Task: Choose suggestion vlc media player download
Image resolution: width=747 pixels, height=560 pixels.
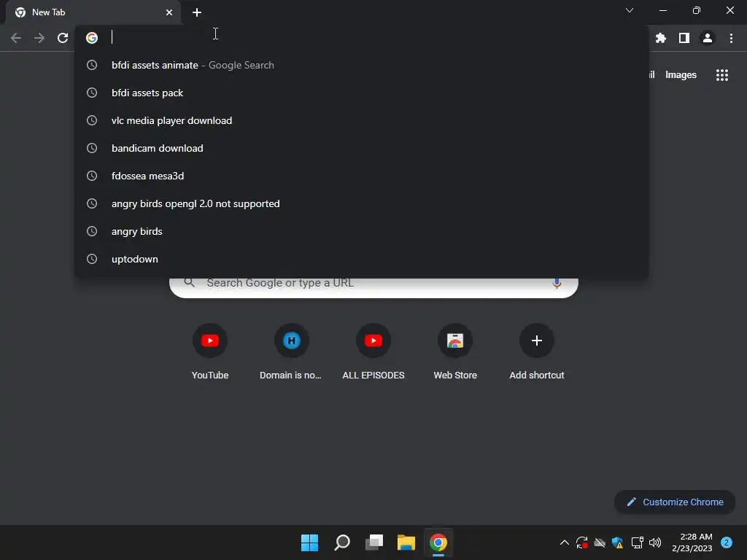Action: (x=361, y=120)
